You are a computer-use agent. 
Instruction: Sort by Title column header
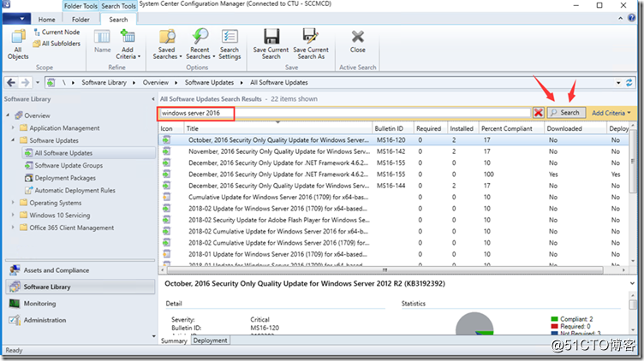[278, 128]
